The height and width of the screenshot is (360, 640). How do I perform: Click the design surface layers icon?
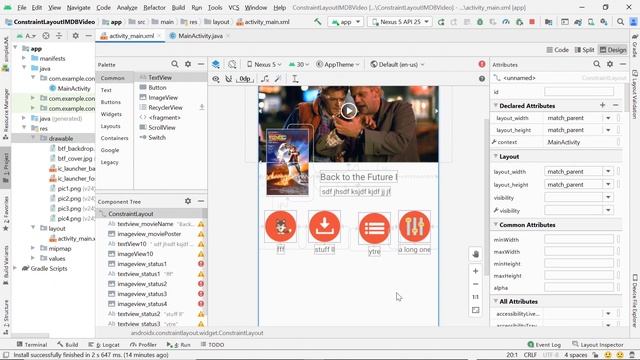(x=216, y=64)
